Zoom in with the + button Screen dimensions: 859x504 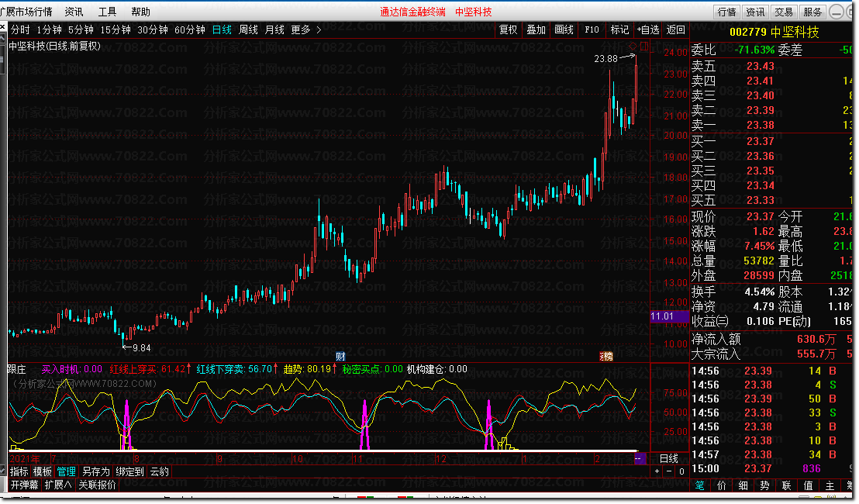(x=657, y=471)
